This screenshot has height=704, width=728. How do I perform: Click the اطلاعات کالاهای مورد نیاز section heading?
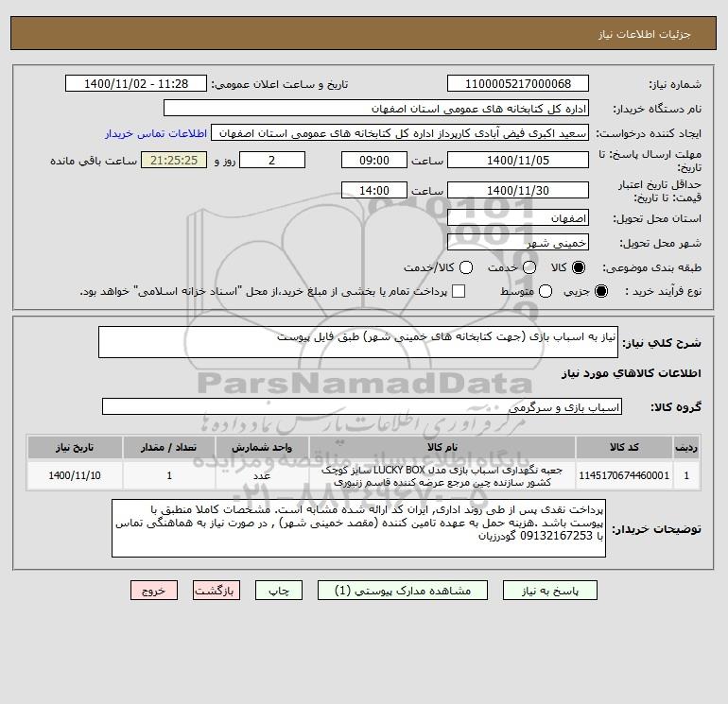coord(632,373)
